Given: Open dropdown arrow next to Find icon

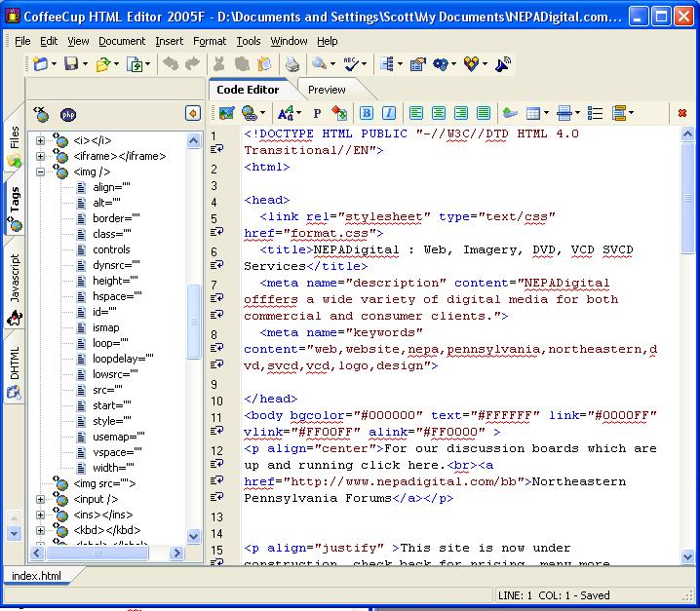Looking at the screenshot, I should (332, 64).
